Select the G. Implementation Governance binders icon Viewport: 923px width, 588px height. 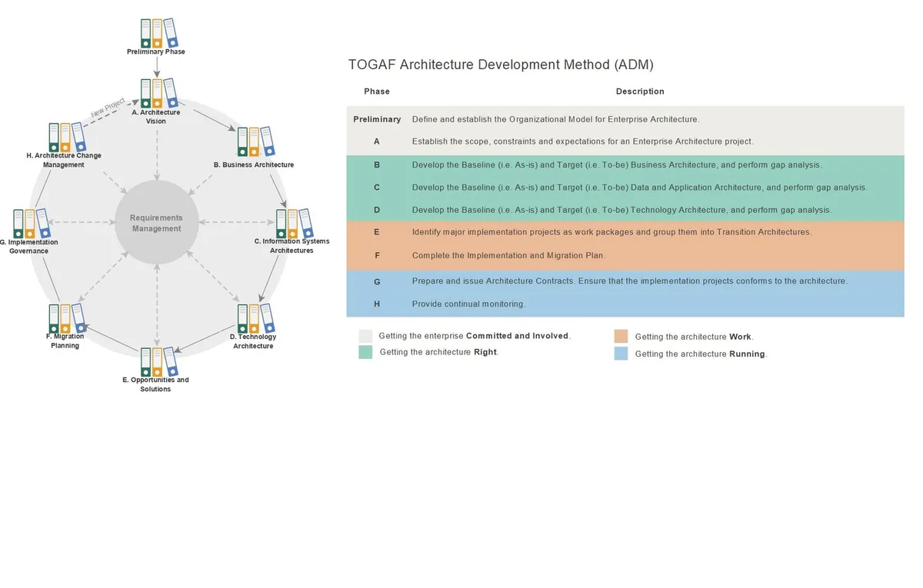[x=31, y=224]
